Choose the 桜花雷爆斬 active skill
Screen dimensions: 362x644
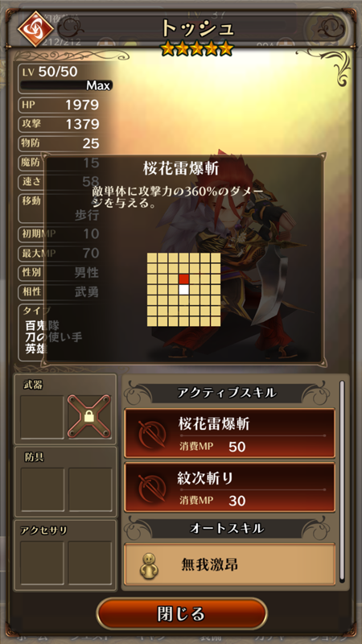230,433
